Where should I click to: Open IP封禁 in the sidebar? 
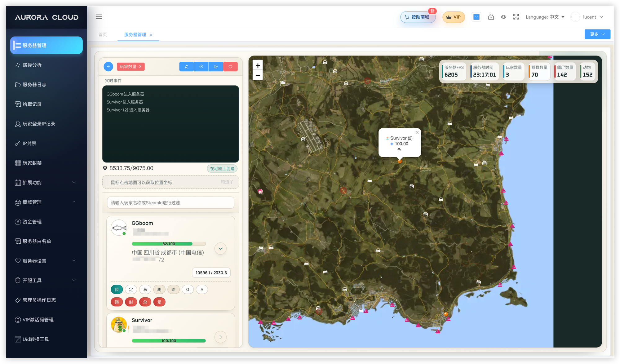tap(46, 143)
